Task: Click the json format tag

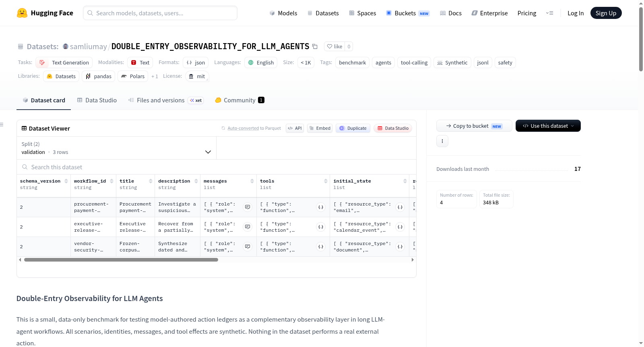Action: [196, 62]
